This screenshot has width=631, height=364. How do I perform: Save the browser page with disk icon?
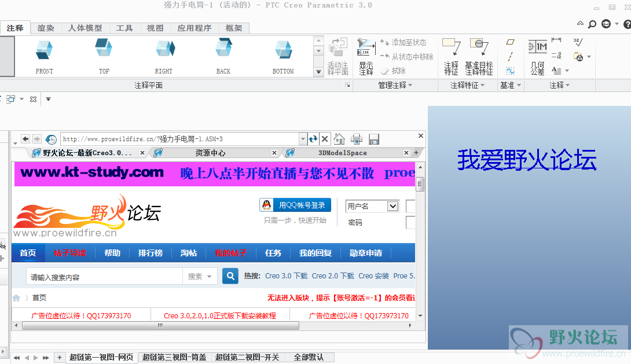tap(374, 139)
